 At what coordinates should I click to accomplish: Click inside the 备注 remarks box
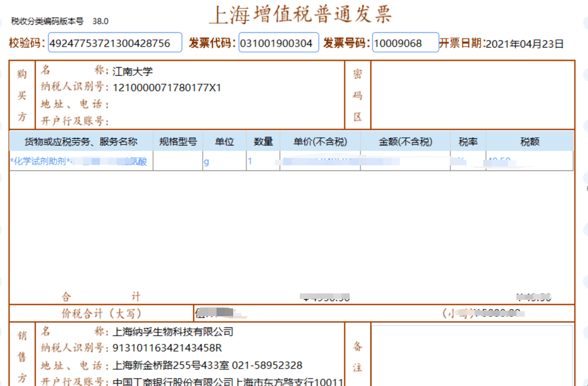[x=472, y=355]
